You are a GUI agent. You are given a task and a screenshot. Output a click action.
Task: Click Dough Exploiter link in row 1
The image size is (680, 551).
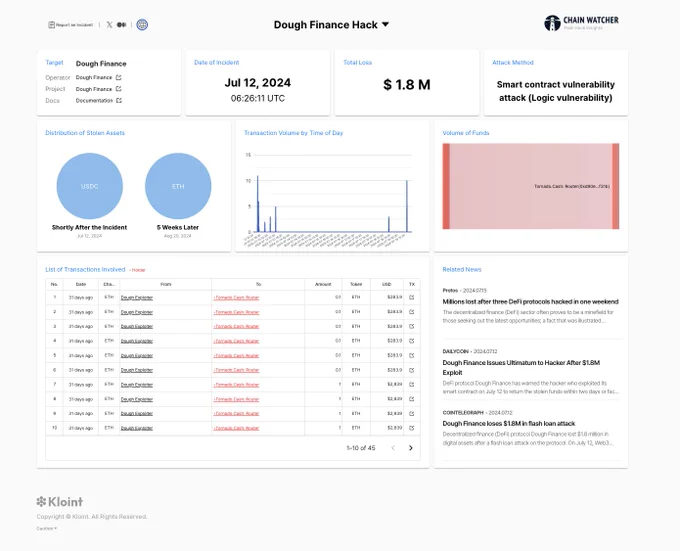click(x=137, y=297)
